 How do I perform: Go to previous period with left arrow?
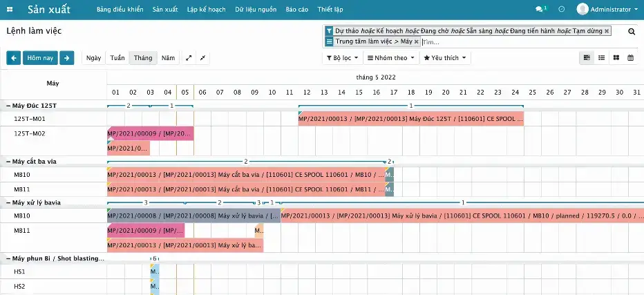pos(13,58)
